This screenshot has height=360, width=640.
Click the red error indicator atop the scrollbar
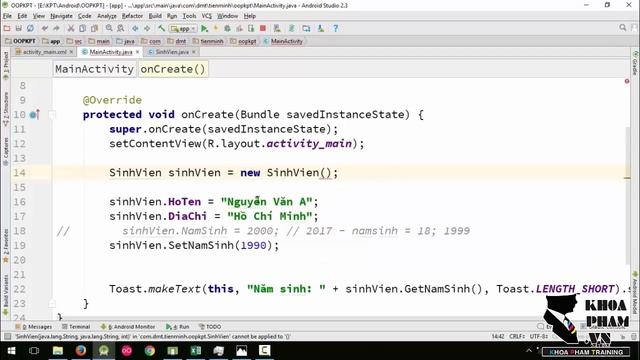[x=627, y=81]
